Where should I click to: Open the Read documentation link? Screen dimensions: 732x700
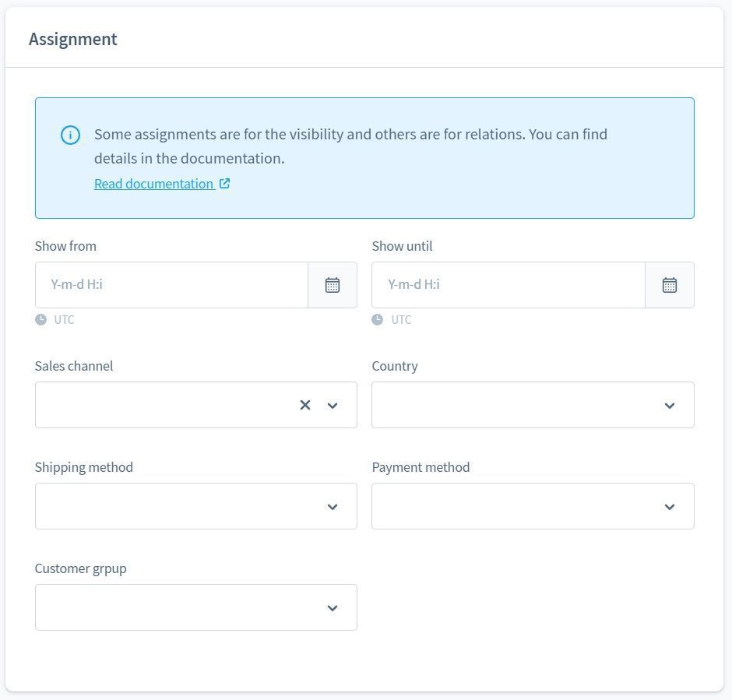(x=154, y=184)
